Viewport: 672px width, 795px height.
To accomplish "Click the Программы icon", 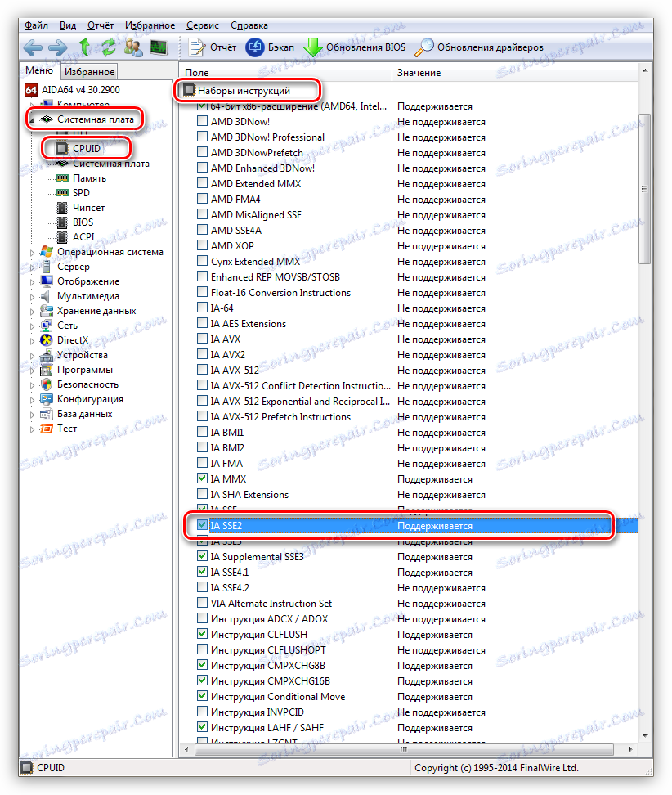I will [47, 370].
